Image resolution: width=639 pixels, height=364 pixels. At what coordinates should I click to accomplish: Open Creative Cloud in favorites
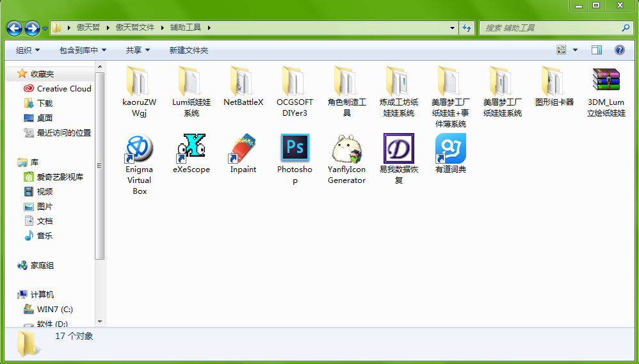pyautogui.click(x=57, y=88)
